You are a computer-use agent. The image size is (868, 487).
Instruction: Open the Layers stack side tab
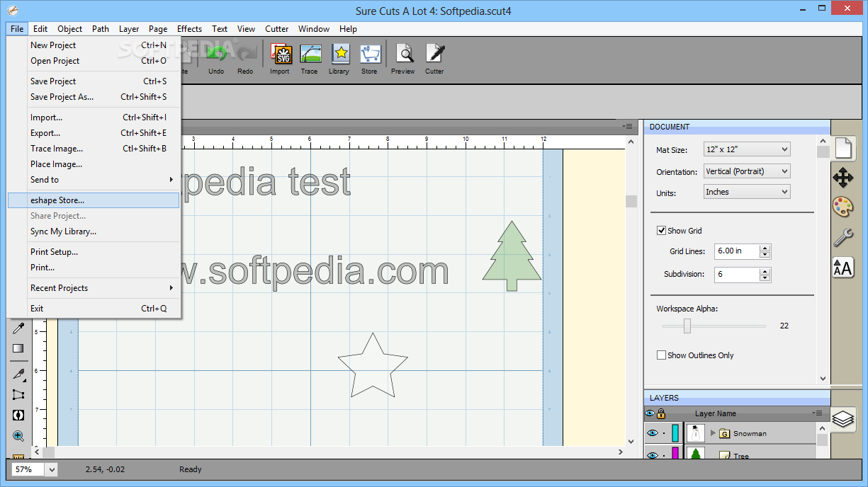point(843,419)
